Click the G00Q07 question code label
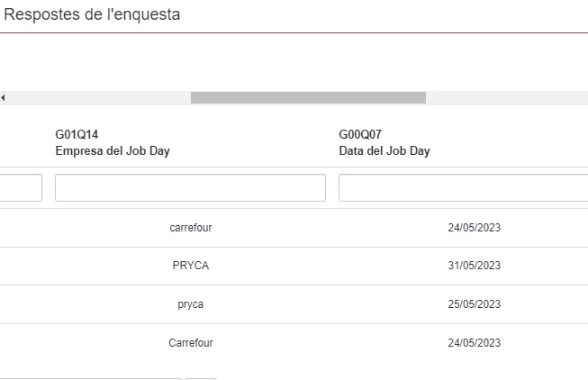The image size is (588, 380). pyautogui.click(x=360, y=135)
